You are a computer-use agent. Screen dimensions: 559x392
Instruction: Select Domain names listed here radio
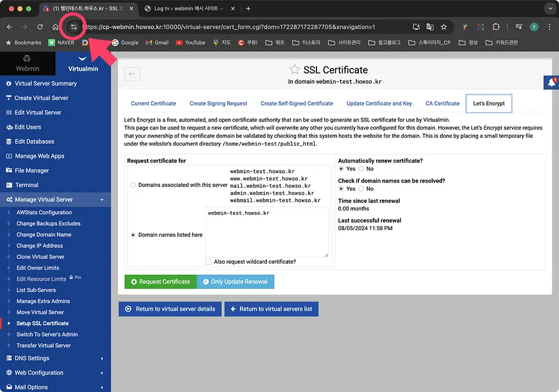coord(133,235)
